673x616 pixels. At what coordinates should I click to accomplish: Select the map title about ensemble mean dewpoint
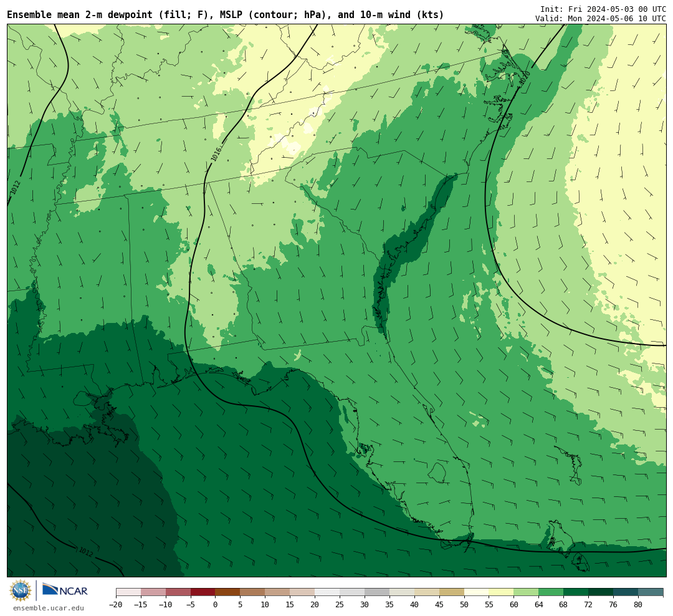[226, 14]
